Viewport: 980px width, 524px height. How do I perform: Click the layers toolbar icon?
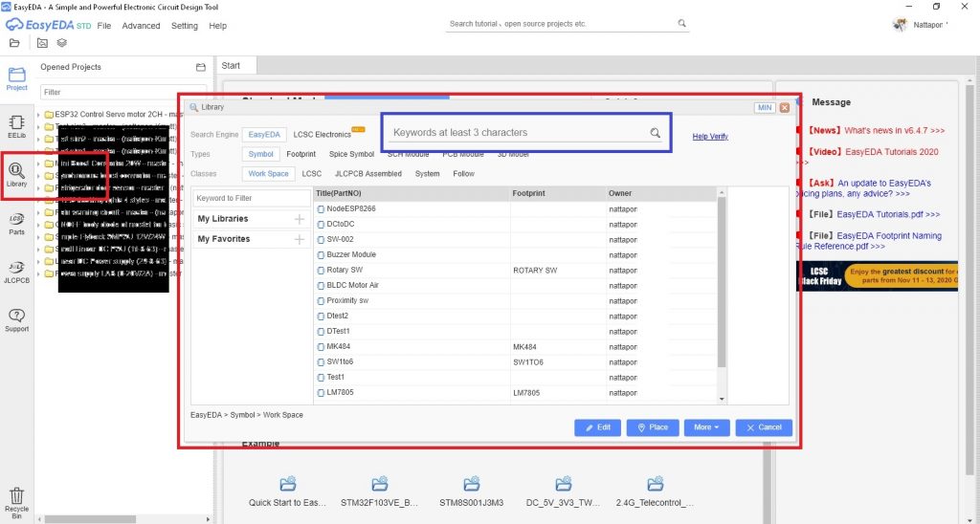tap(62, 43)
